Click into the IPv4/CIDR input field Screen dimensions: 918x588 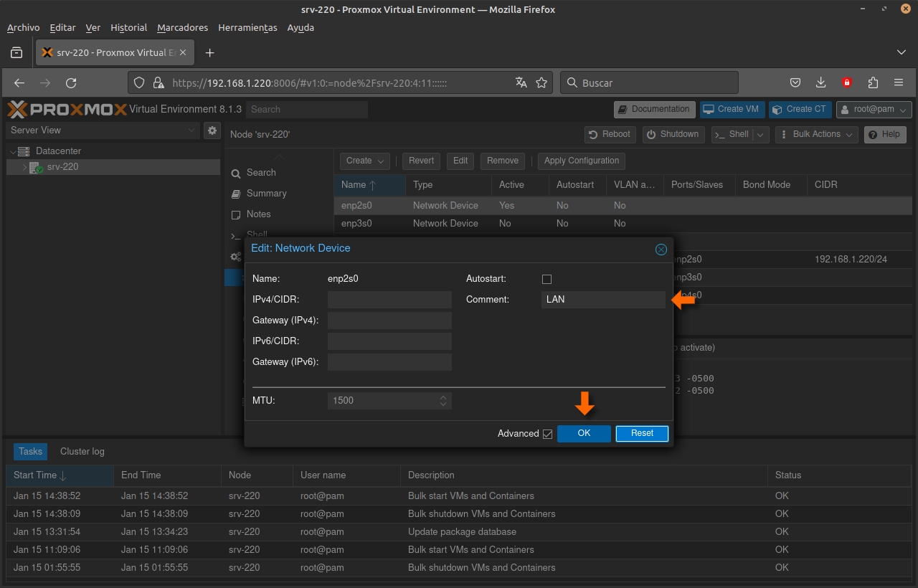pos(389,300)
